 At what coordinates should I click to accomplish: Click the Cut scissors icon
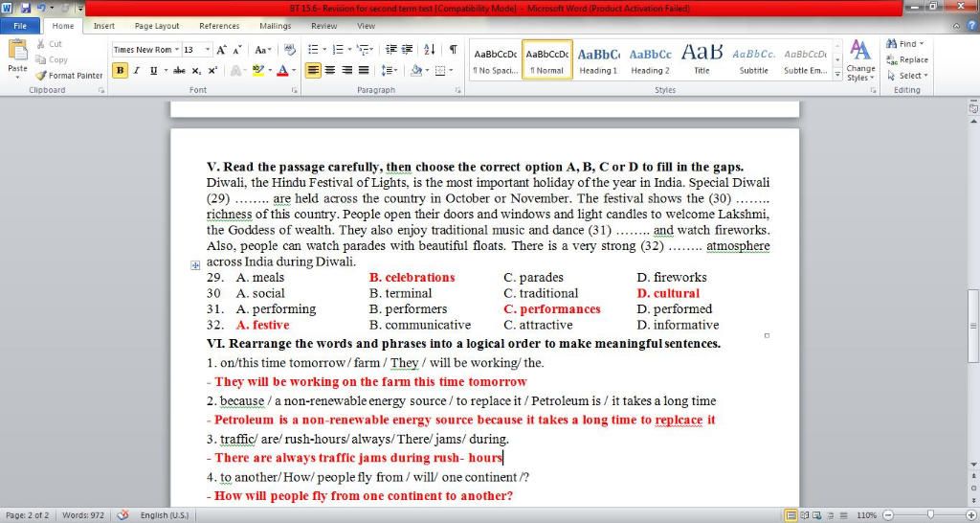click(40, 44)
